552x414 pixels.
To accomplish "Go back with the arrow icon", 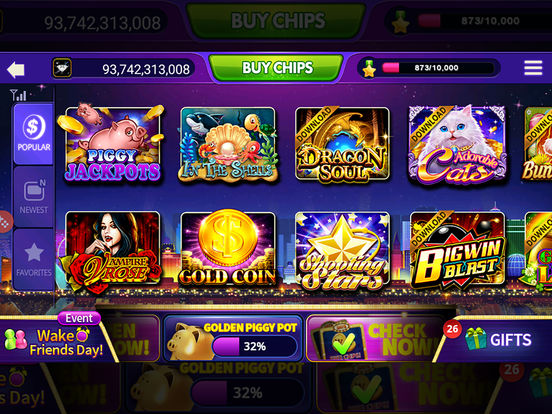I will (15, 69).
